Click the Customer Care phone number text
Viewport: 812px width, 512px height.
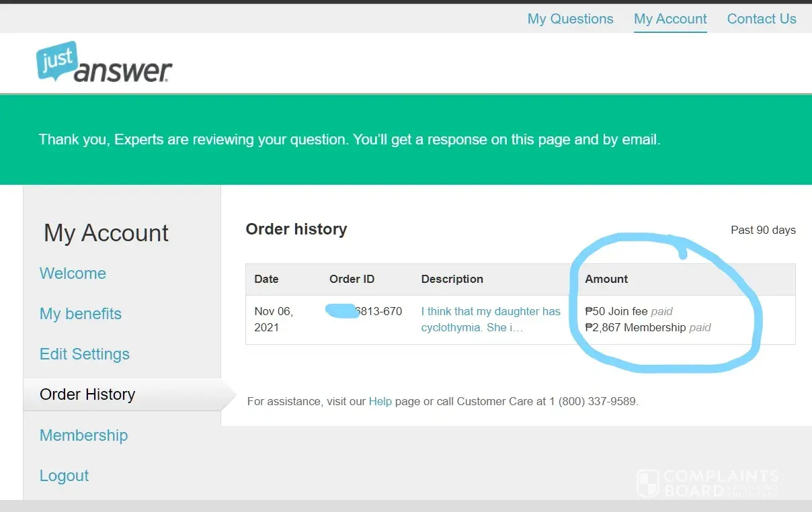(x=592, y=401)
